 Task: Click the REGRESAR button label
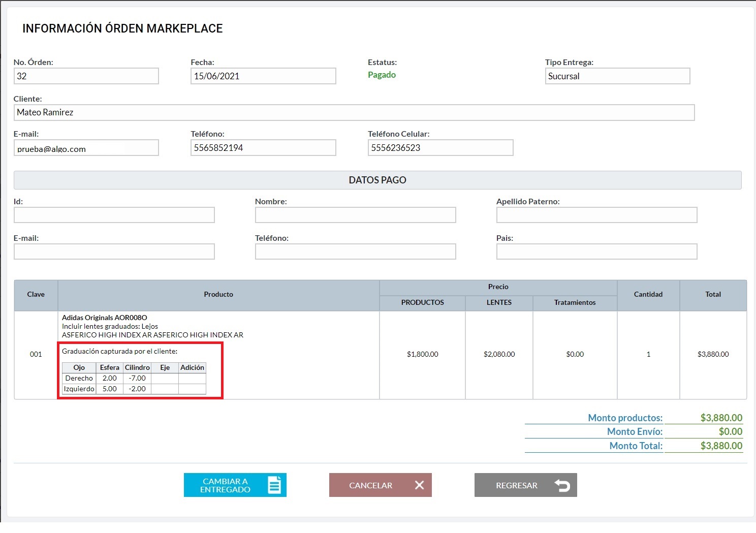pyautogui.click(x=516, y=486)
